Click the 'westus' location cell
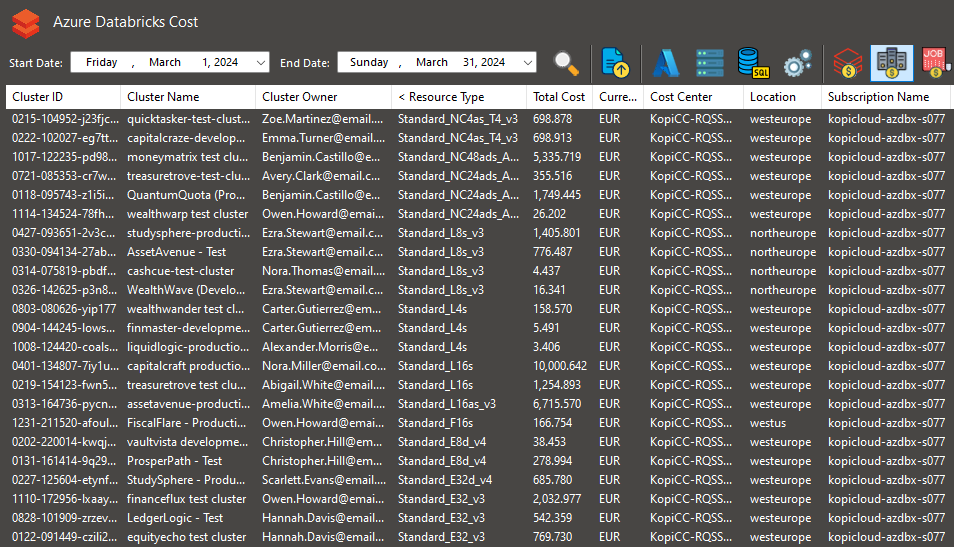The width and height of the screenshot is (954, 547). [768, 423]
